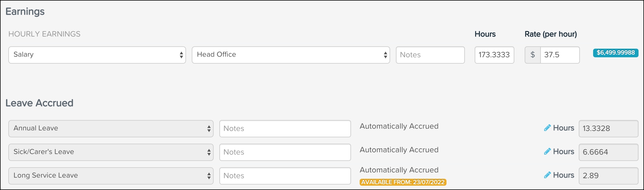Edit Long Service Leave hours via pencil icon
This screenshot has width=644, height=190.
pos(547,175)
